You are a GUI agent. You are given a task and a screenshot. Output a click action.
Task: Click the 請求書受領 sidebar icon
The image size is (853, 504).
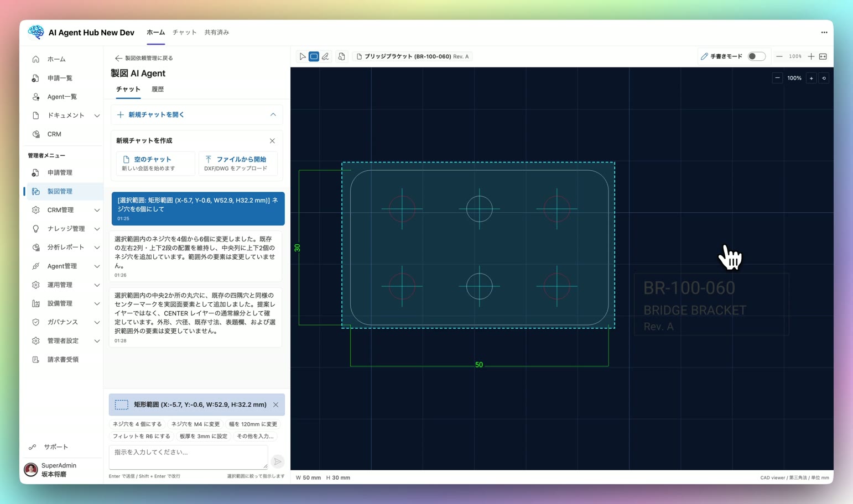tap(36, 359)
